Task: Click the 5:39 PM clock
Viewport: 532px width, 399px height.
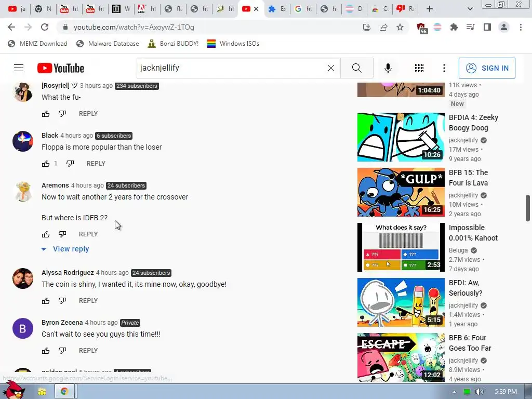Action: coord(506,392)
